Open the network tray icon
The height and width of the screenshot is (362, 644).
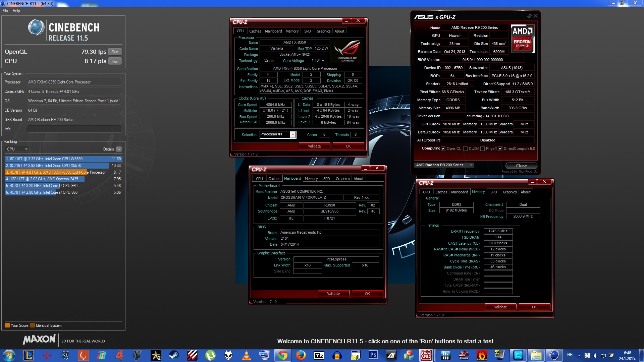point(603,355)
